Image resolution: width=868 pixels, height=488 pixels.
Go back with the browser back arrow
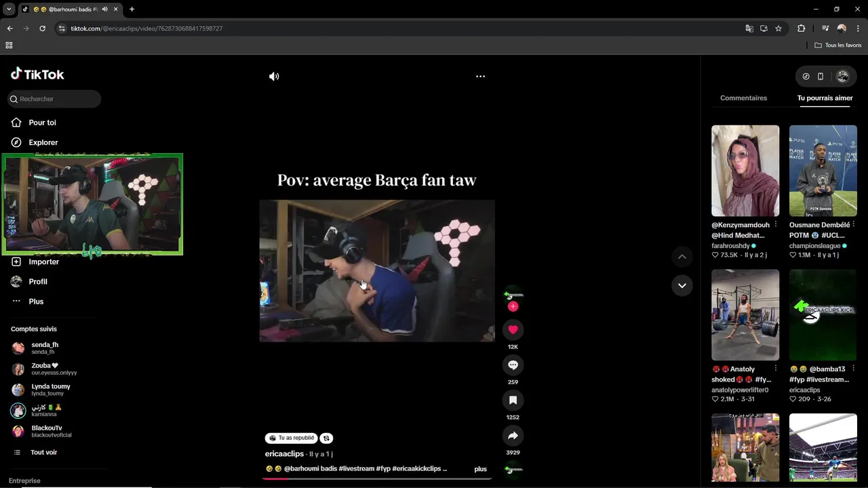point(9,28)
